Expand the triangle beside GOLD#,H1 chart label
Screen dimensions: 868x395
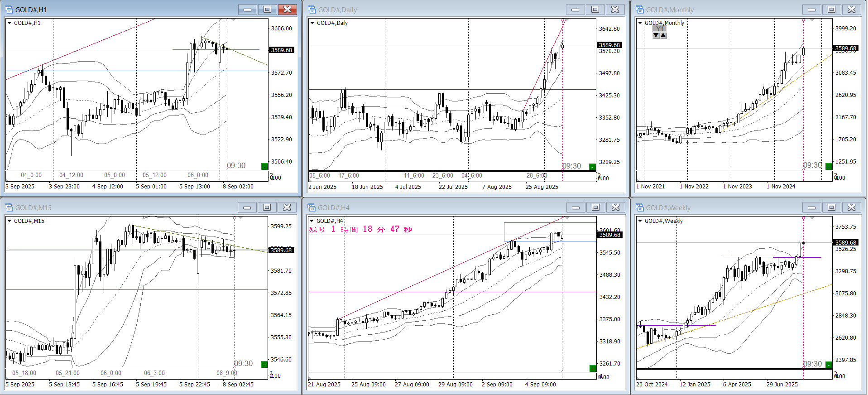click(9, 23)
